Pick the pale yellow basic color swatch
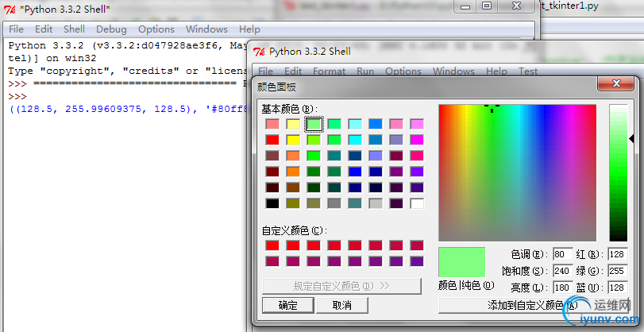Image resolution: width=644 pixels, height=332 pixels. tap(293, 124)
